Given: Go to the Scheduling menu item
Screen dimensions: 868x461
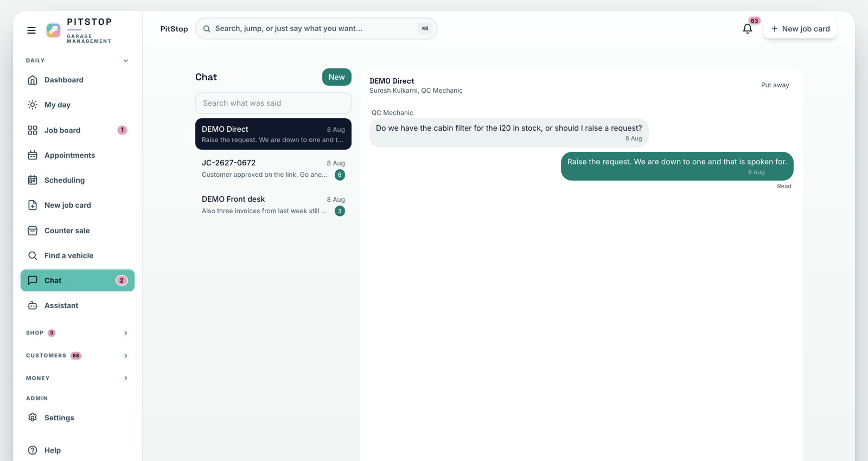Looking at the screenshot, I should (78, 180).
